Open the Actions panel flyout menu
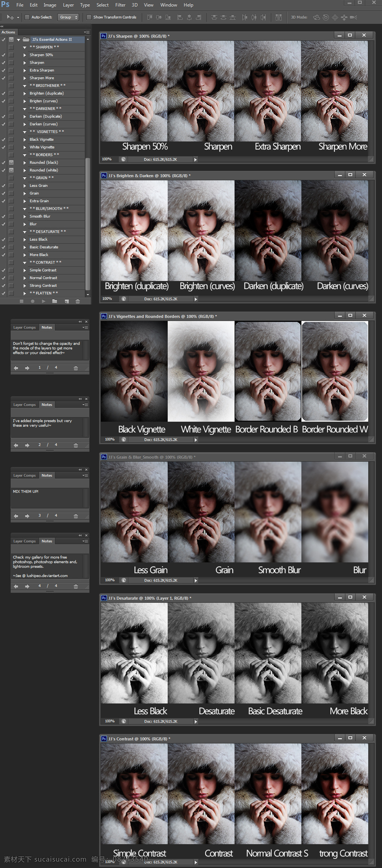This screenshot has width=382, height=868. point(87,32)
